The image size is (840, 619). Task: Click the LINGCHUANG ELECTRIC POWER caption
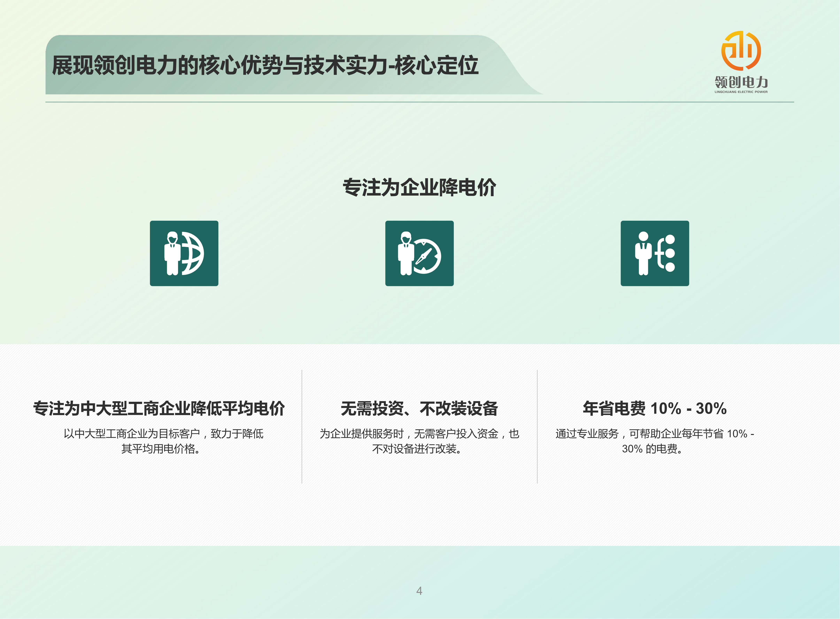[741, 92]
